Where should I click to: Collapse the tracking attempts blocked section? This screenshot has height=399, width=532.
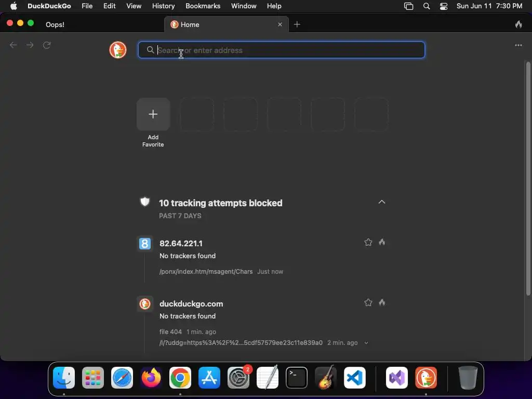(x=382, y=202)
